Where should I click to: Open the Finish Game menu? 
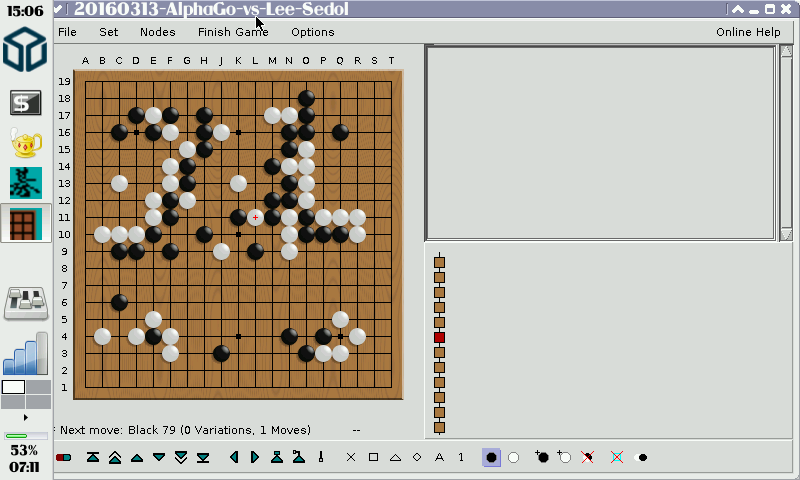tap(233, 32)
